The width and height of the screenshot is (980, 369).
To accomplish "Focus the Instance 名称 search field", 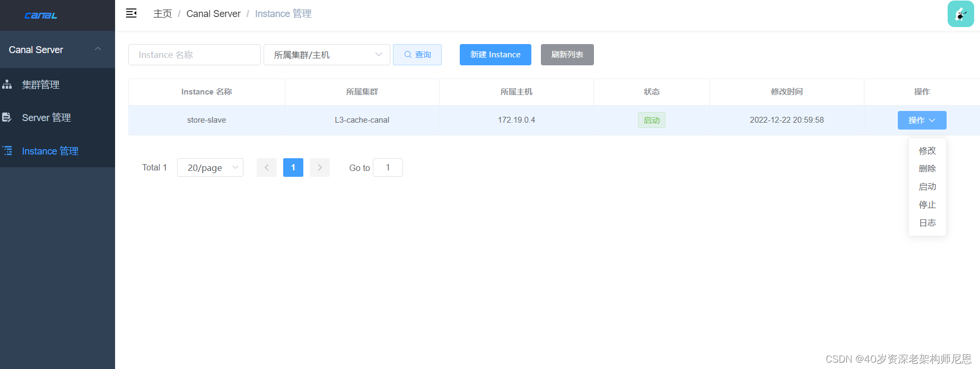I will (195, 55).
